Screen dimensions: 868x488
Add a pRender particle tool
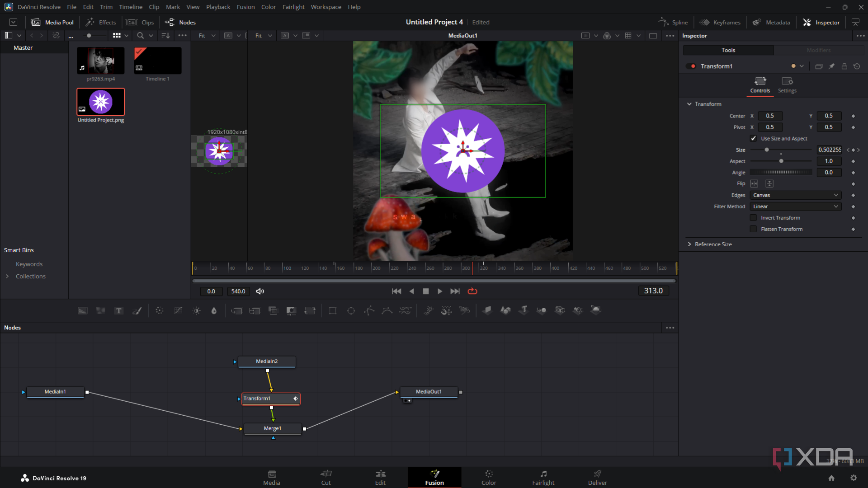465,310
